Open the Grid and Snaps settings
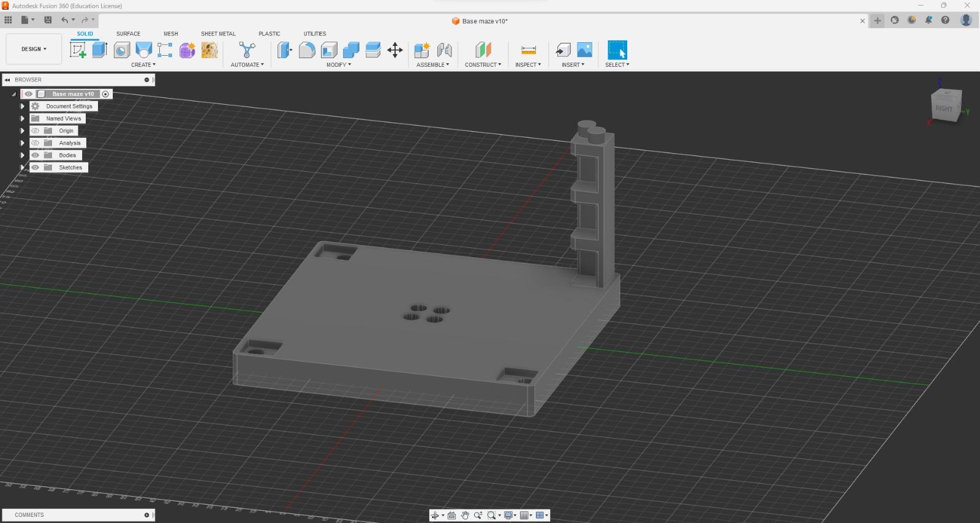Screen dimensions: 980x523 [x=526, y=516]
